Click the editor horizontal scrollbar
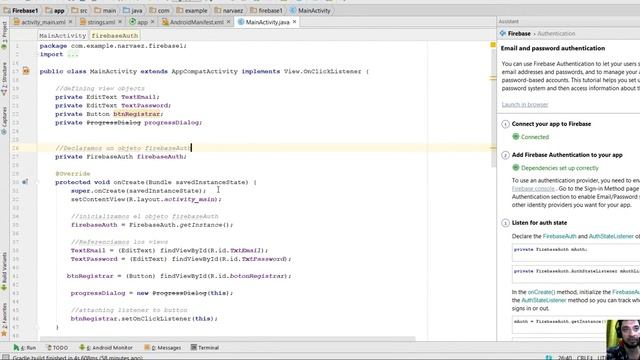Screen dimensions: 640x360 tap(228, 338)
